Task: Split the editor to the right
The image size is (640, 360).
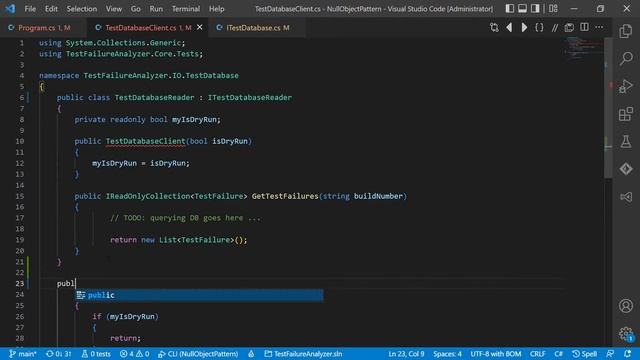Action: pyautogui.click(x=584, y=27)
